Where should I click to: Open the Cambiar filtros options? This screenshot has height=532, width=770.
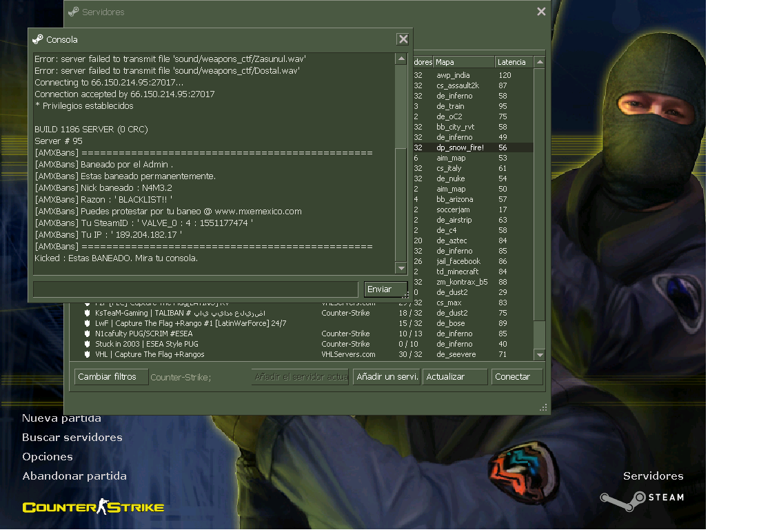pos(111,377)
